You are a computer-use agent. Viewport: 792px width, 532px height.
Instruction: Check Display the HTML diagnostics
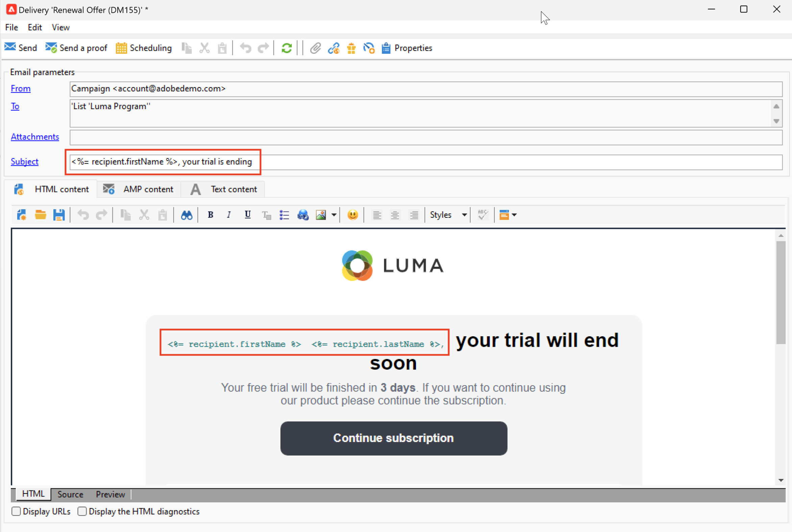click(x=82, y=511)
